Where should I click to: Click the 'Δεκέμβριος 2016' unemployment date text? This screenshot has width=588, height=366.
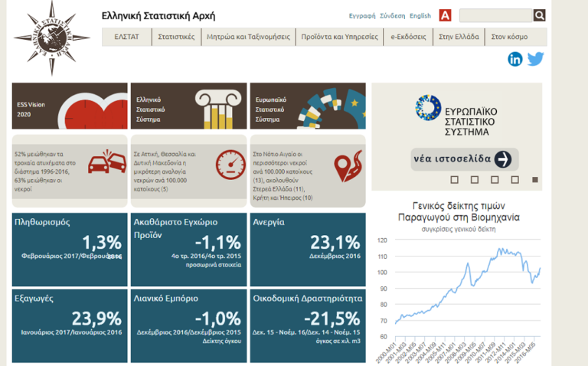[335, 257]
